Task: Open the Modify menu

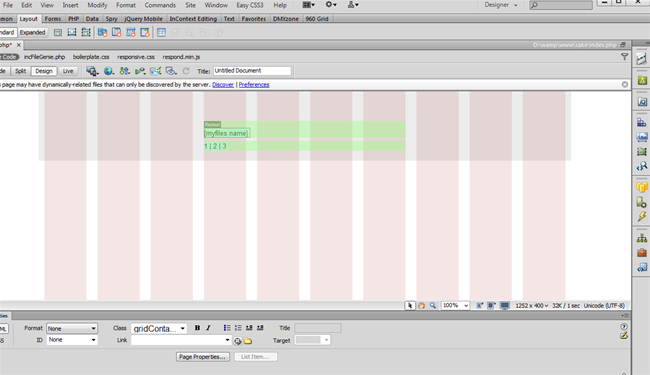Action: click(x=97, y=5)
